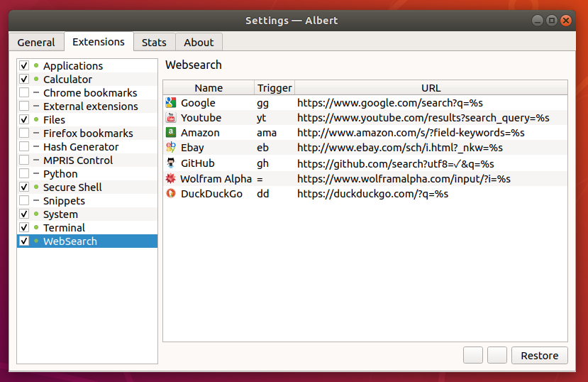The width and height of the screenshot is (588, 382).
Task: Enable the Chrome bookmarks checkbox
Action: 24,93
